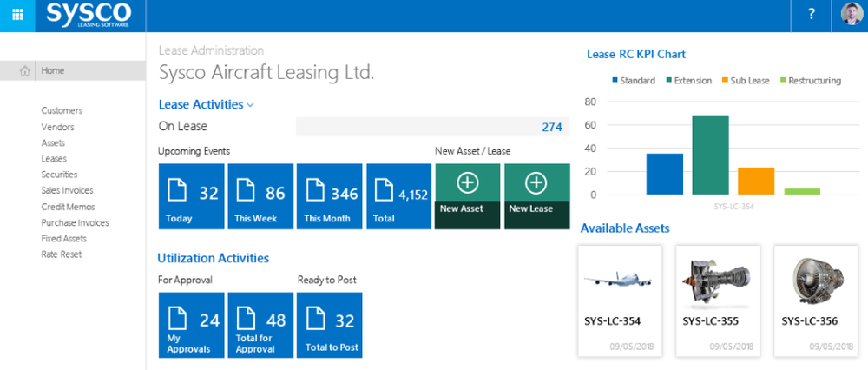Open Sales Invoices from the sidebar
868x370 pixels.
67,190
